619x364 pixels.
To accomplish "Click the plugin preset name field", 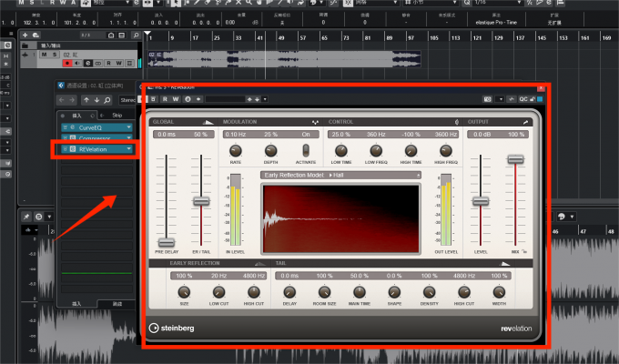I will [x=225, y=99].
